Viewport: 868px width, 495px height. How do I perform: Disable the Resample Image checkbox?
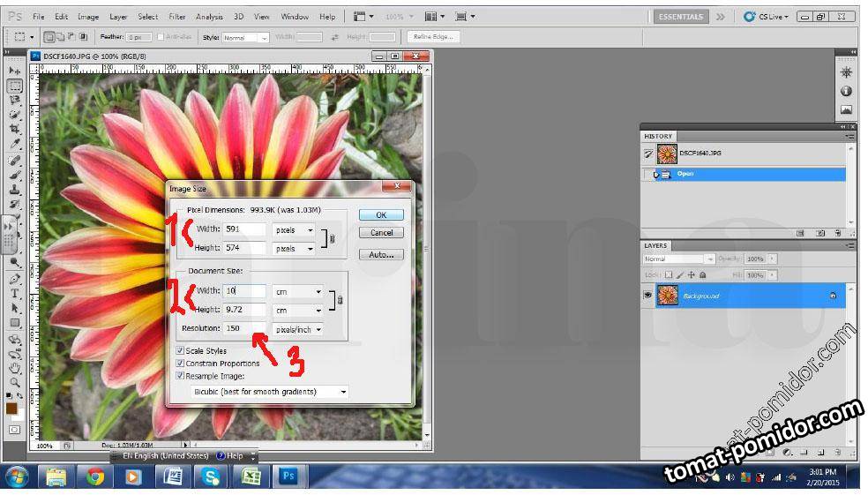point(181,376)
